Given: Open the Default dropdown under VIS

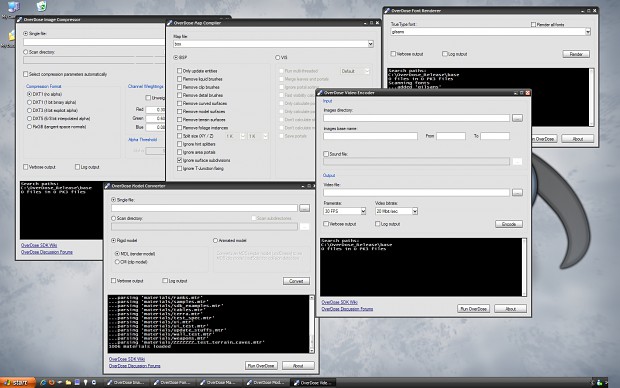Looking at the screenshot, I should (x=367, y=71).
